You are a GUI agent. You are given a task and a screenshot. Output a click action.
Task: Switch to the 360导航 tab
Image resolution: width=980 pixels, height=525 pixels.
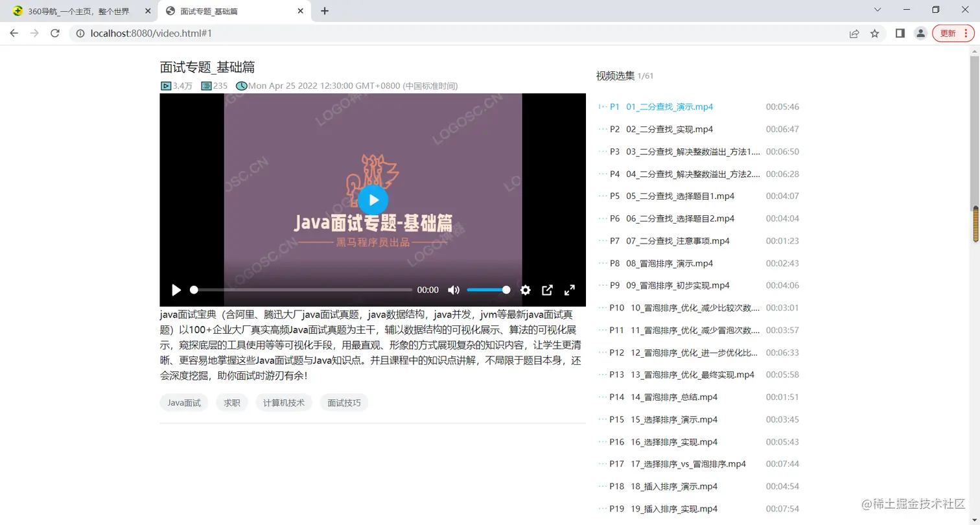pos(78,11)
